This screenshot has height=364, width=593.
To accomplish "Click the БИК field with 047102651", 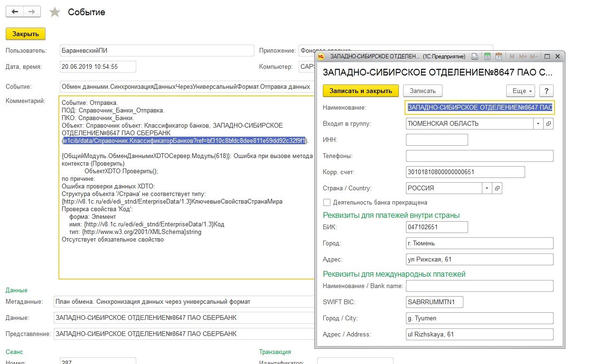I will point(437,227).
